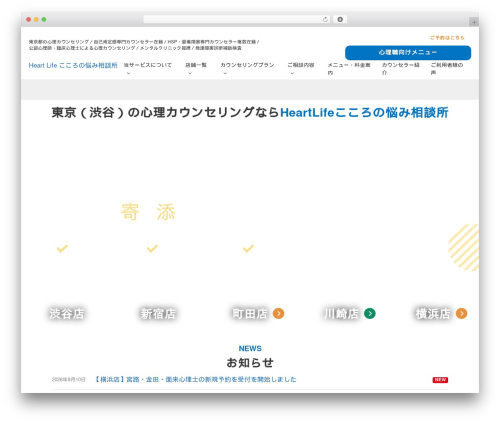Expand the chevron under カウンセリングプラン
Image resolution: width=500 pixels, height=423 pixels.
pyautogui.click(x=225, y=73)
